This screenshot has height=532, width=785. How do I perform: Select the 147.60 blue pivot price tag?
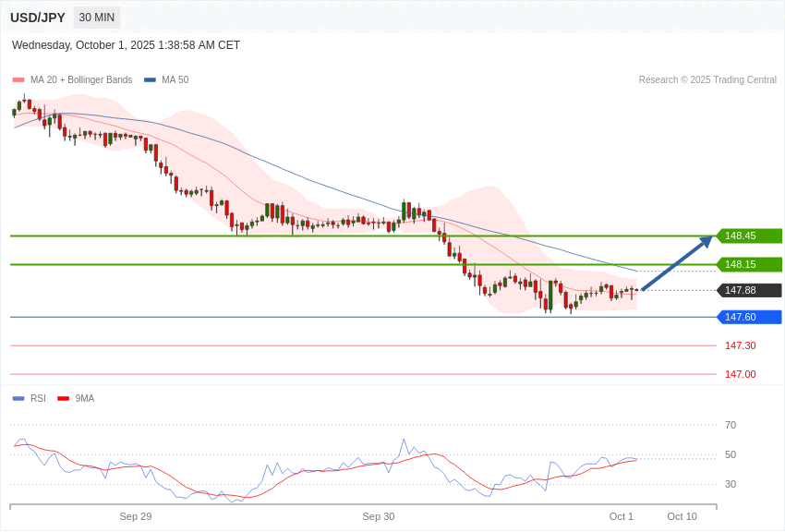(x=749, y=317)
